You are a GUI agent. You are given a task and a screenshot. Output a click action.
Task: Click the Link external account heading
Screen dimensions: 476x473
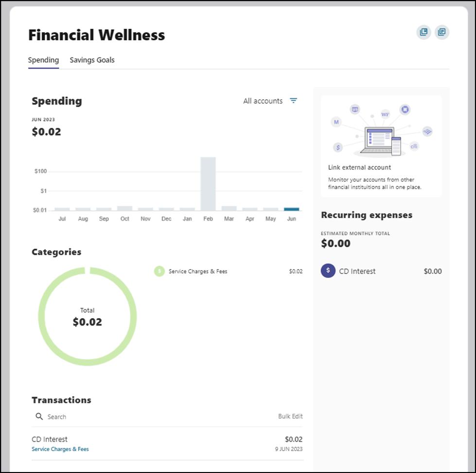point(359,167)
